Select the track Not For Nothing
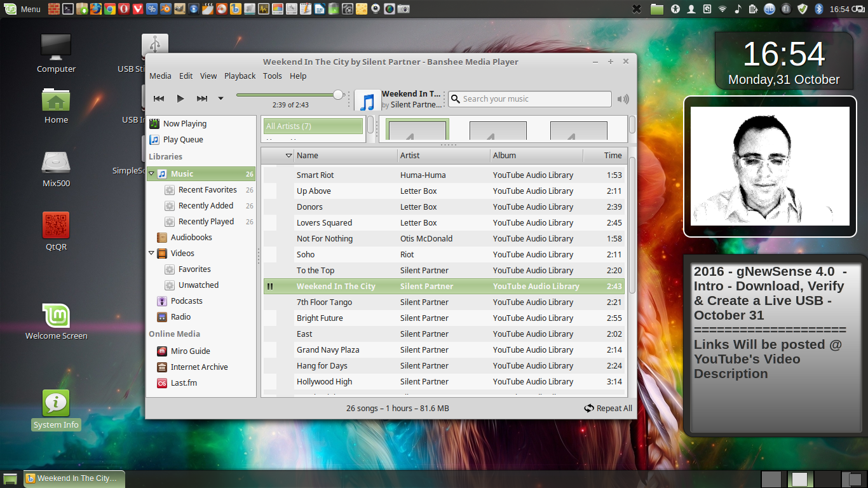Viewport: 868px width, 488px height. pos(444,239)
